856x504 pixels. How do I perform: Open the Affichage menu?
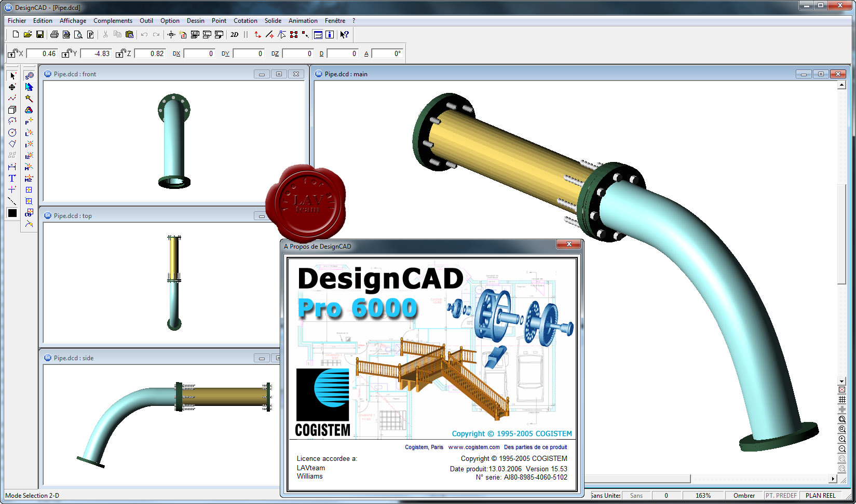click(x=73, y=21)
